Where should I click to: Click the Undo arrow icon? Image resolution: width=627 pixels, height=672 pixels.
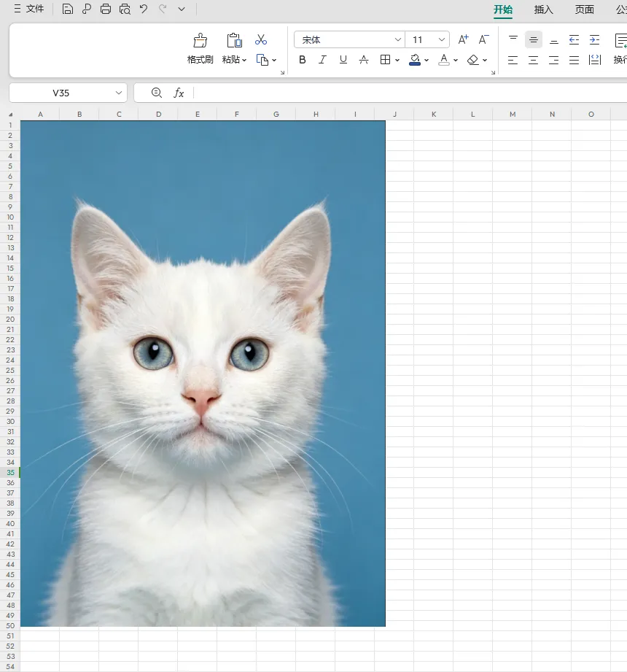(144, 9)
